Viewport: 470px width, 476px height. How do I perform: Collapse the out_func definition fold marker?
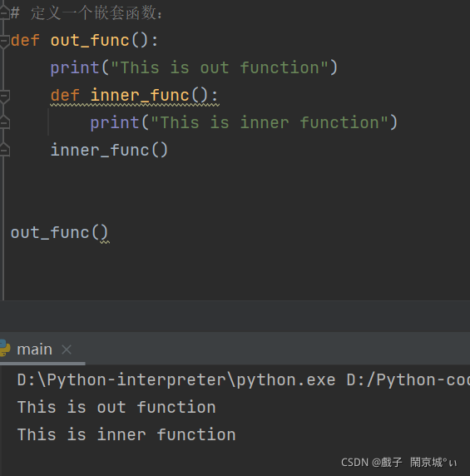[4, 41]
